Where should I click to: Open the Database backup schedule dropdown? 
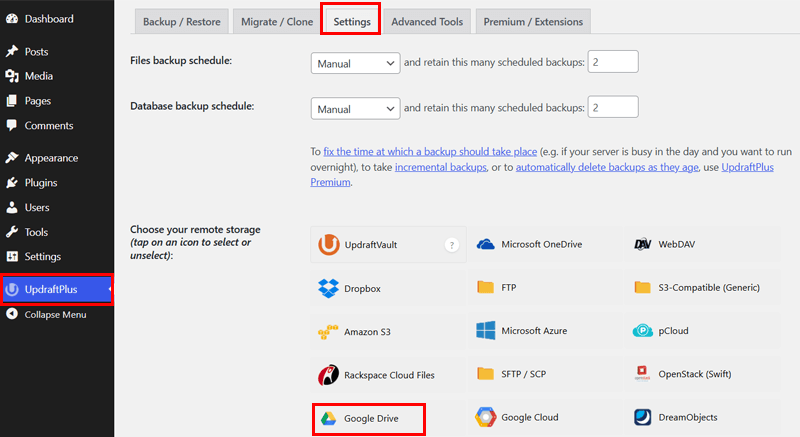point(355,109)
